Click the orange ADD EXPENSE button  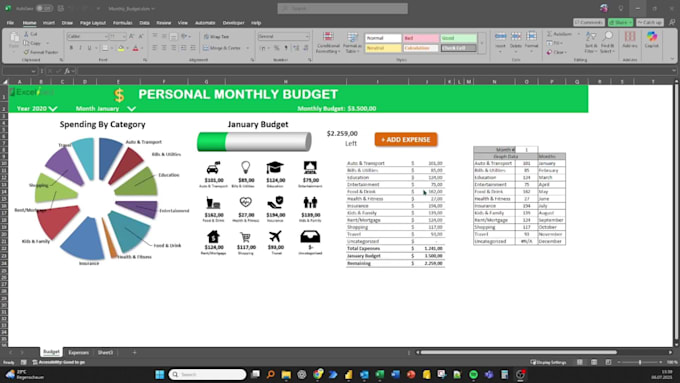[x=406, y=140]
